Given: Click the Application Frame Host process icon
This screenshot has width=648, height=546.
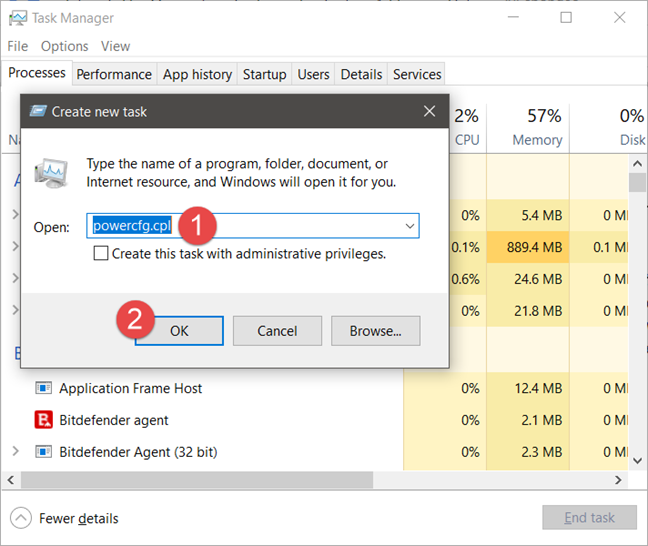Looking at the screenshot, I should [x=44, y=388].
